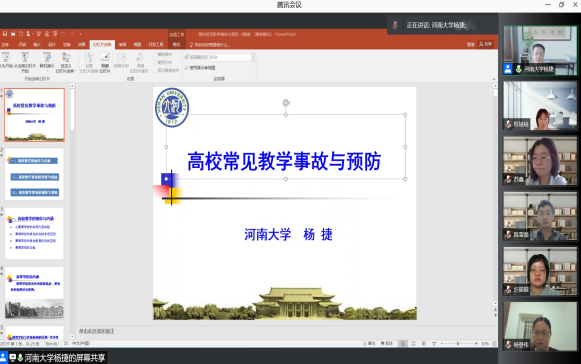Click the Present Online icon
This screenshot has height=364, width=581.
[47, 57]
